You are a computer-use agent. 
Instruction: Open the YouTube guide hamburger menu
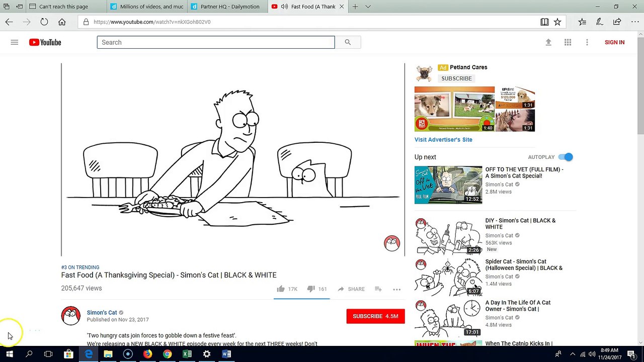pos(15,42)
